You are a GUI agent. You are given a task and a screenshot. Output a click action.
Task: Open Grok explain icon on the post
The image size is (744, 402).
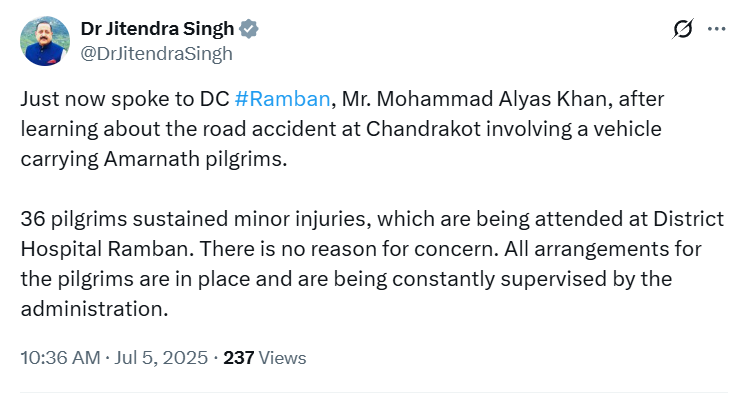click(683, 29)
